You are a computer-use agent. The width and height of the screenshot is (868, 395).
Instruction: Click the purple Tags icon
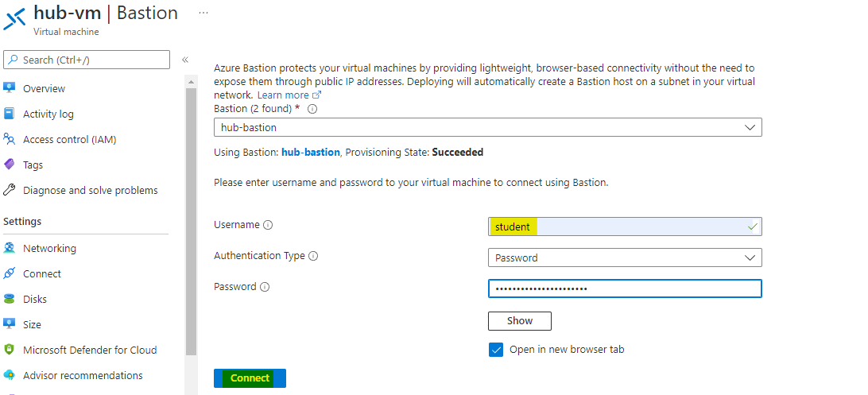[x=10, y=165]
